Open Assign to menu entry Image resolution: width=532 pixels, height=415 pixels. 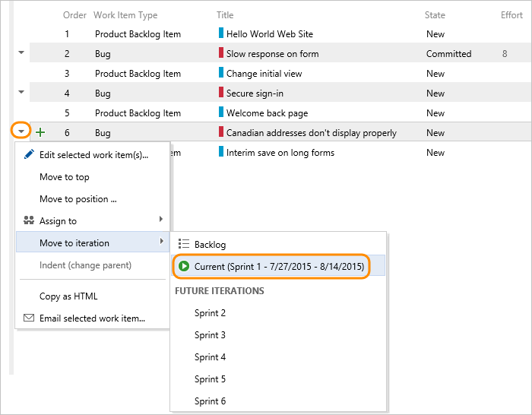(x=93, y=221)
